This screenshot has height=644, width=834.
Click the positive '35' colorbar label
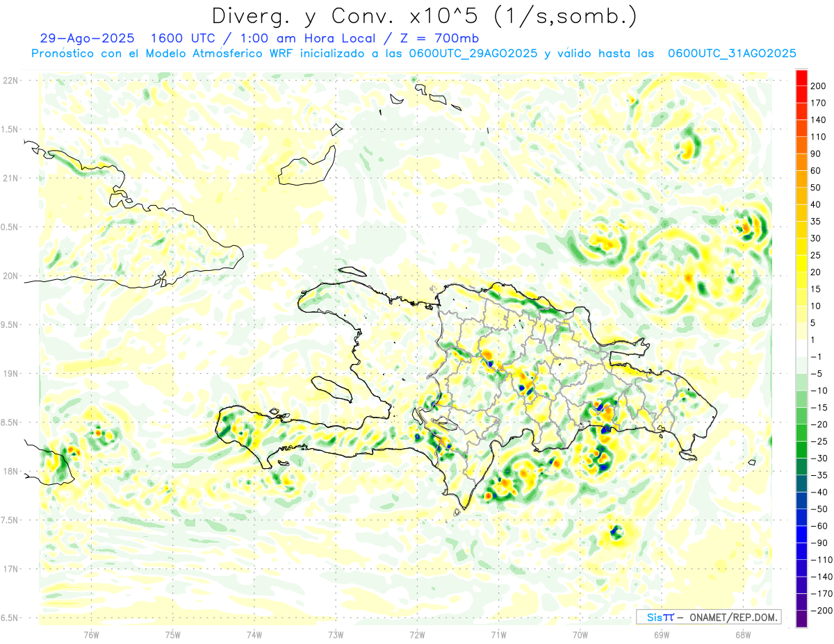816,222
